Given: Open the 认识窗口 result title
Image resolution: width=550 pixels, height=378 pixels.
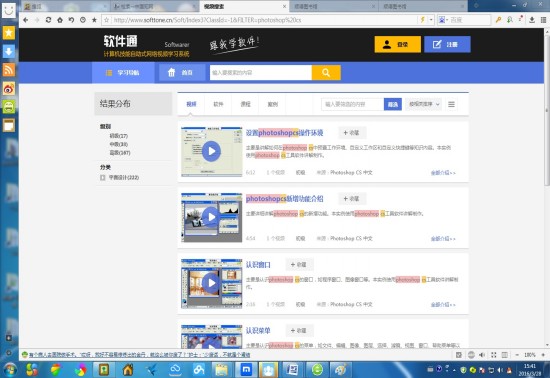Looking at the screenshot, I should pos(258,265).
